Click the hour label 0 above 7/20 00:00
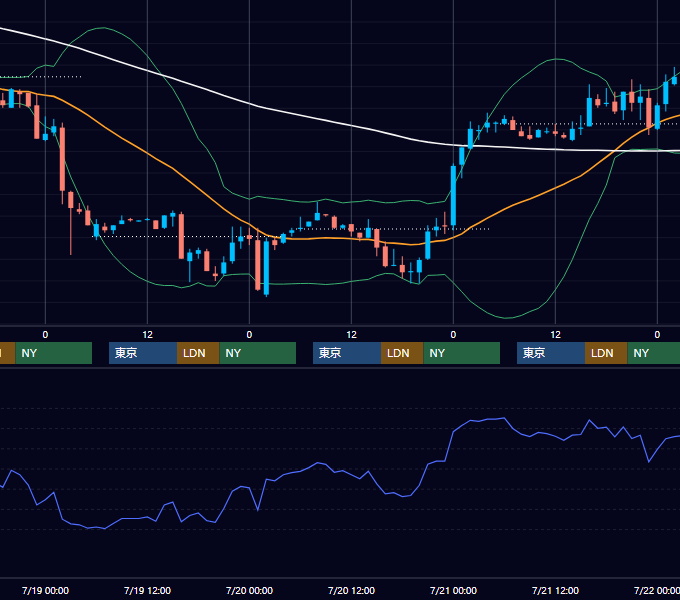680x600 pixels. (249, 335)
